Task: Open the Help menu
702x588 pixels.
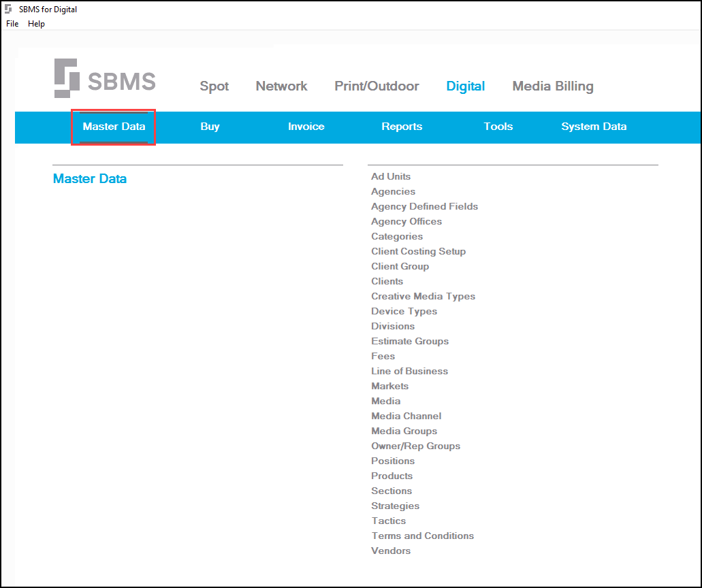Action: click(x=36, y=24)
